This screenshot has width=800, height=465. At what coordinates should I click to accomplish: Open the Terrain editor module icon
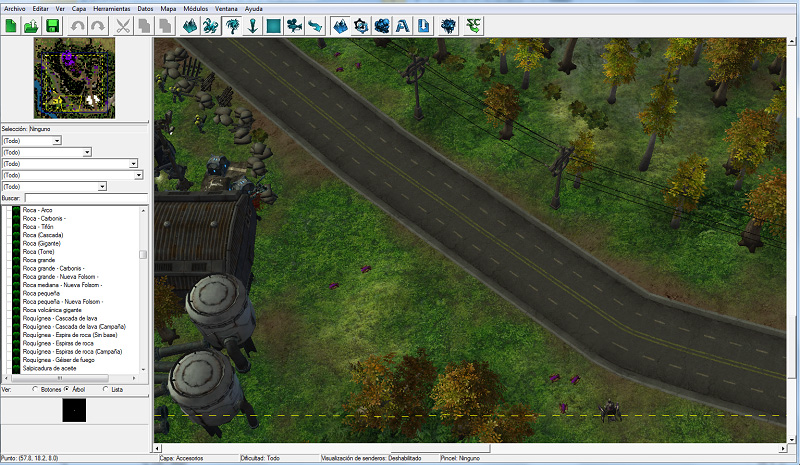pos(340,26)
